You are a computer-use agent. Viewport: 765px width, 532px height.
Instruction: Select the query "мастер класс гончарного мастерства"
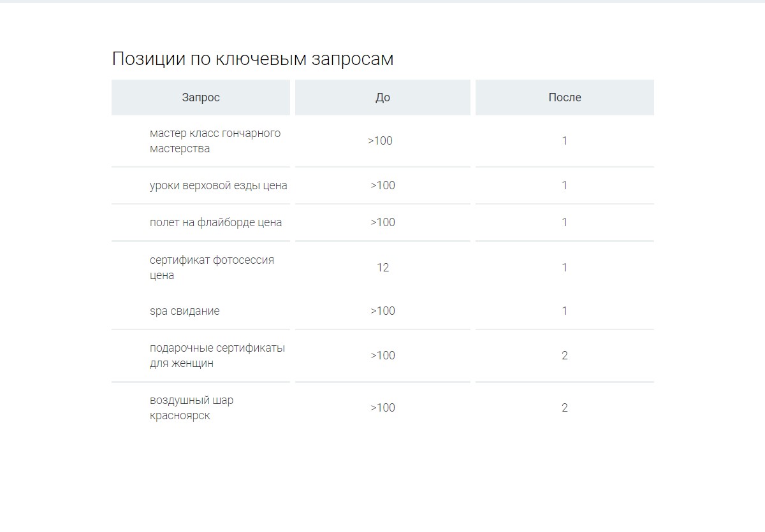pos(215,141)
